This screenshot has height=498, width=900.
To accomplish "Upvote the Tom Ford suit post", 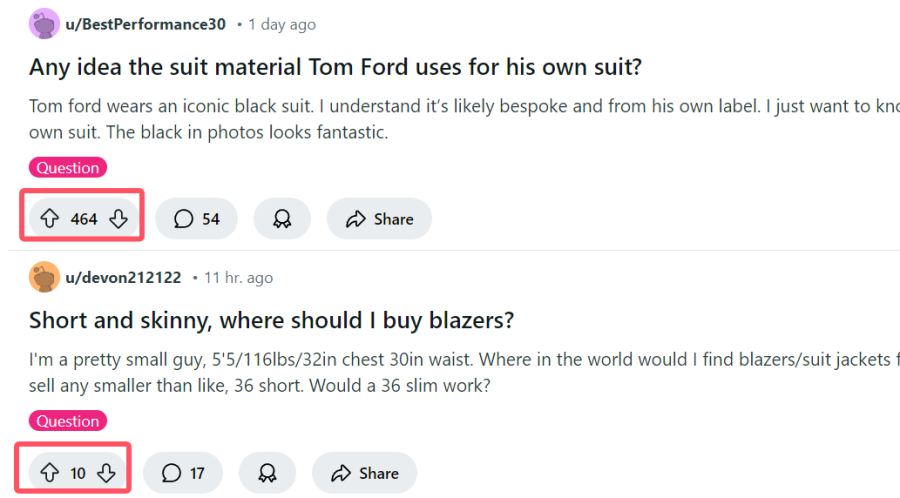I will click(49, 219).
